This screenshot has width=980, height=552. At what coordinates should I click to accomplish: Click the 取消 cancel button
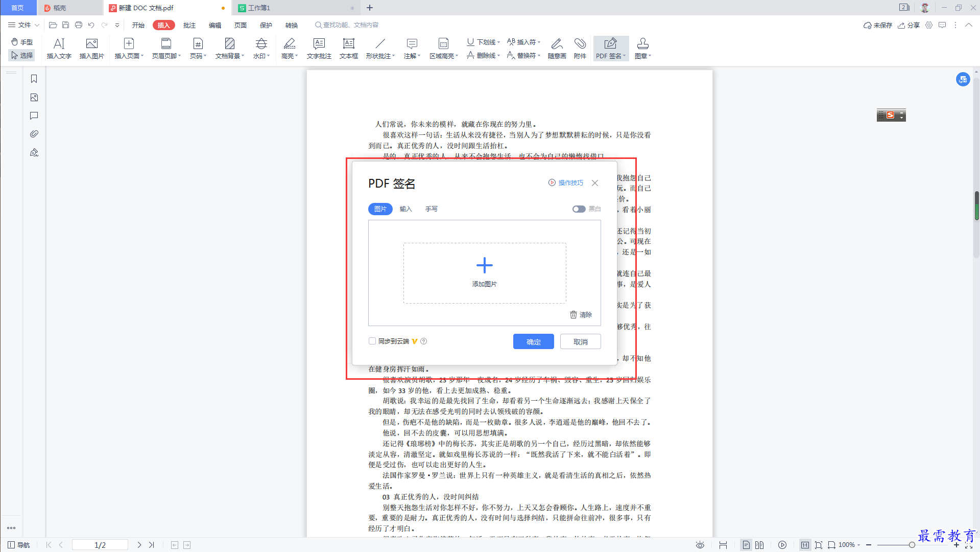pyautogui.click(x=580, y=341)
